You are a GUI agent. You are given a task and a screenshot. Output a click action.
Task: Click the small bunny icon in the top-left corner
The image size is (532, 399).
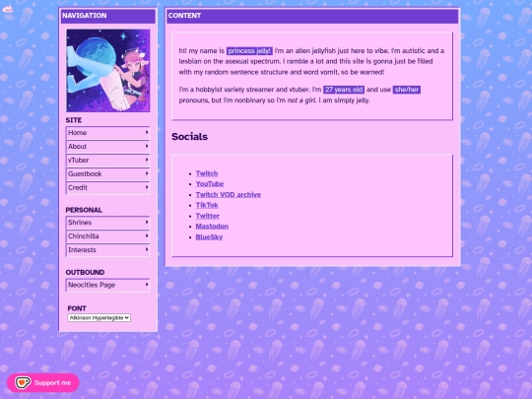tap(8, 9)
